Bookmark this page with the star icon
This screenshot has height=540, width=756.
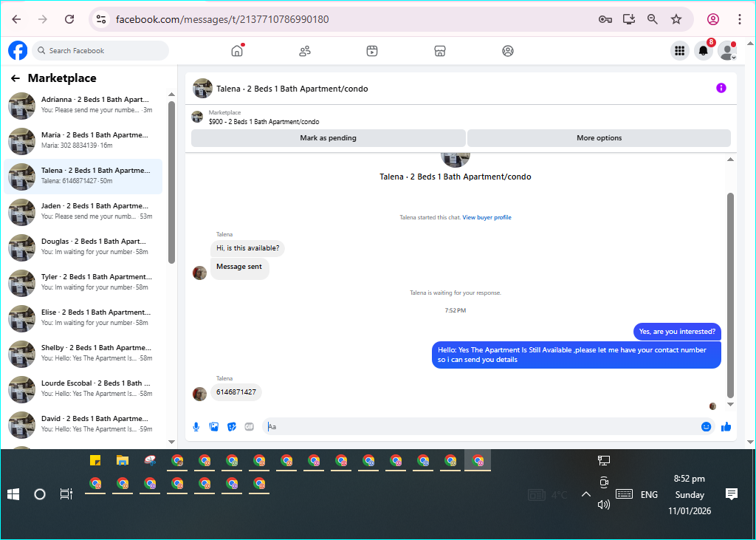[x=676, y=19]
